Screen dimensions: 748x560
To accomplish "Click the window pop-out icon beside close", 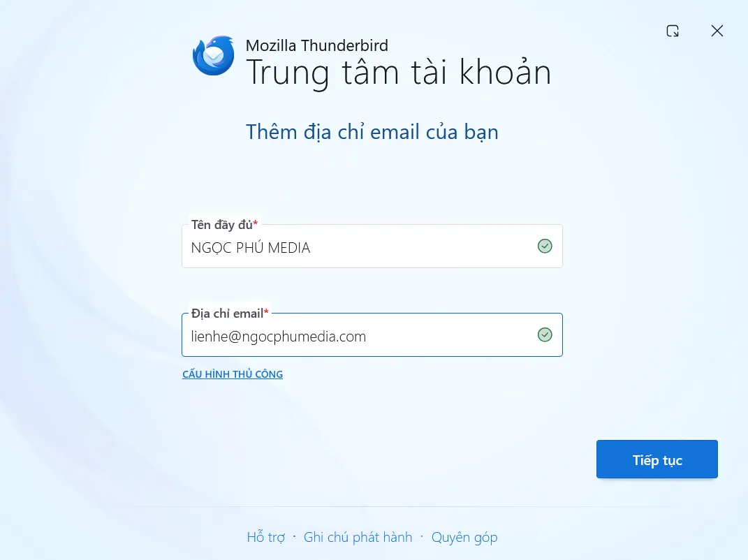I will tap(673, 31).
